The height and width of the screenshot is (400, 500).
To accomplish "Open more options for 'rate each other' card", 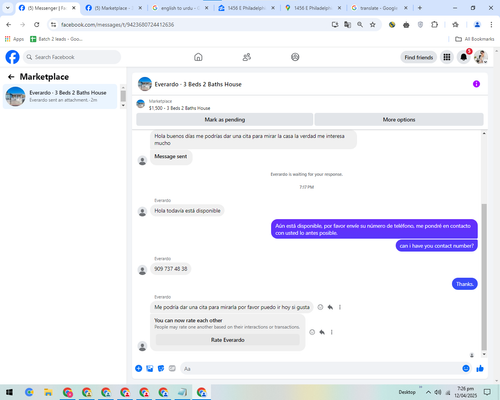I will [331, 332].
